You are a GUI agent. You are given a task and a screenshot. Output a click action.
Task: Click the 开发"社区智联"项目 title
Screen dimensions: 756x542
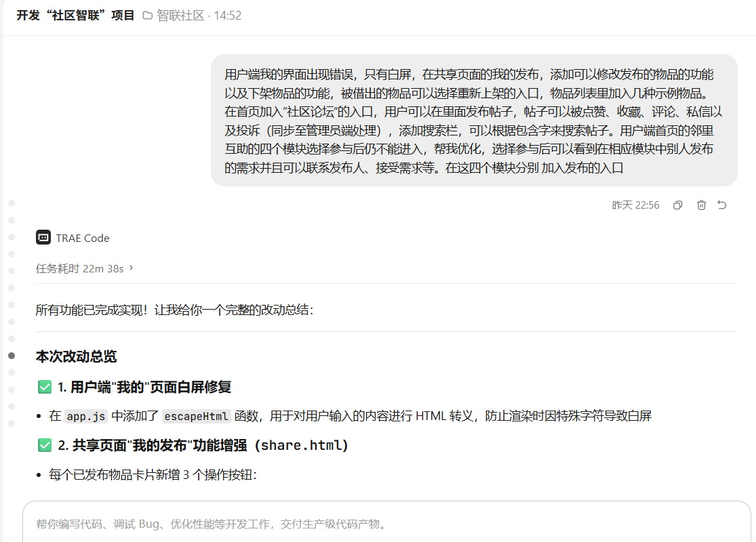(x=75, y=16)
